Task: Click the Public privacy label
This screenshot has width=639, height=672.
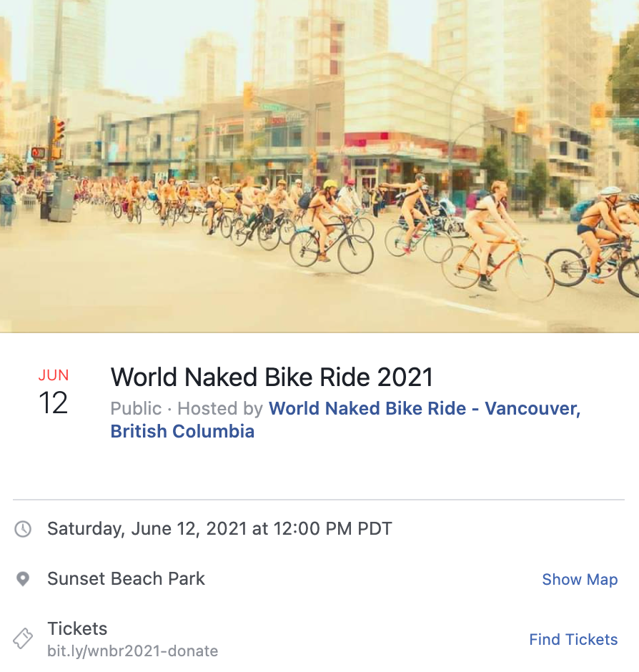Action: [136, 409]
